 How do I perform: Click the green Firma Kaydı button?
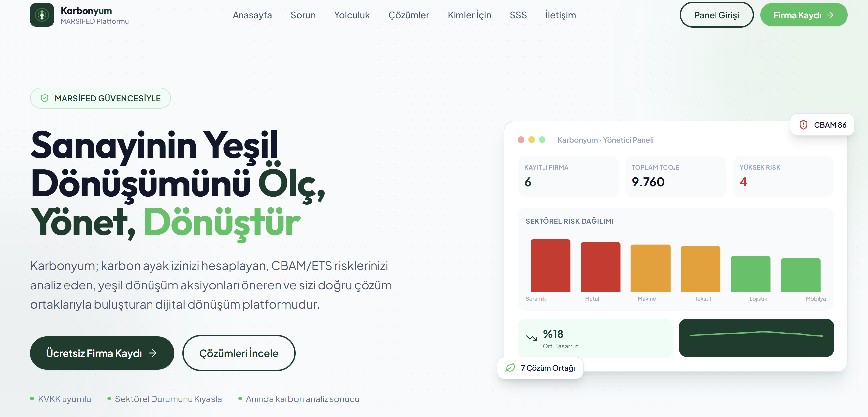[x=803, y=15]
